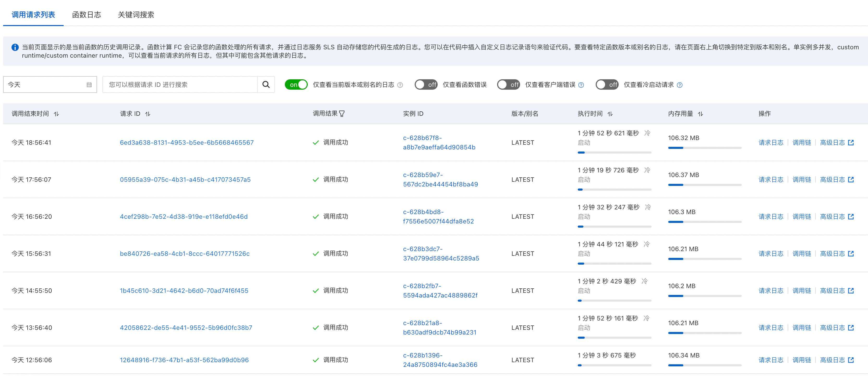
Task: Sort by 内存用量 using its sort icon
Action: [700, 114]
